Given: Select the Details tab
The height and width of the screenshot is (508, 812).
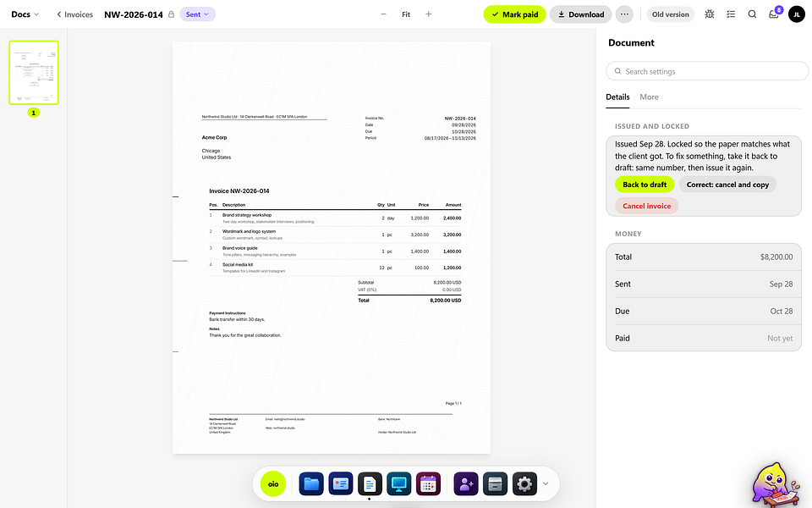Looking at the screenshot, I should click(x=617, y=97).
